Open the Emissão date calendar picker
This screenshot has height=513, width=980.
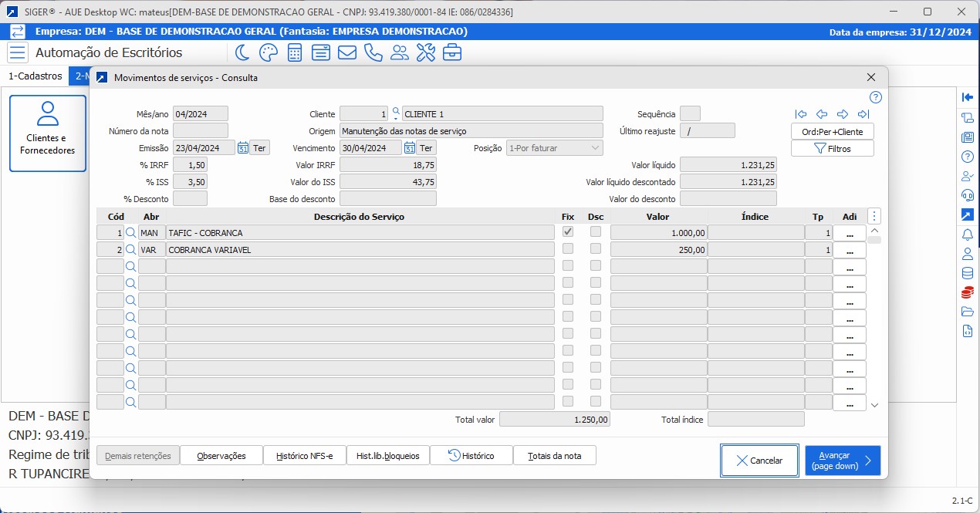pyautogui.click(x=242, y=148)
